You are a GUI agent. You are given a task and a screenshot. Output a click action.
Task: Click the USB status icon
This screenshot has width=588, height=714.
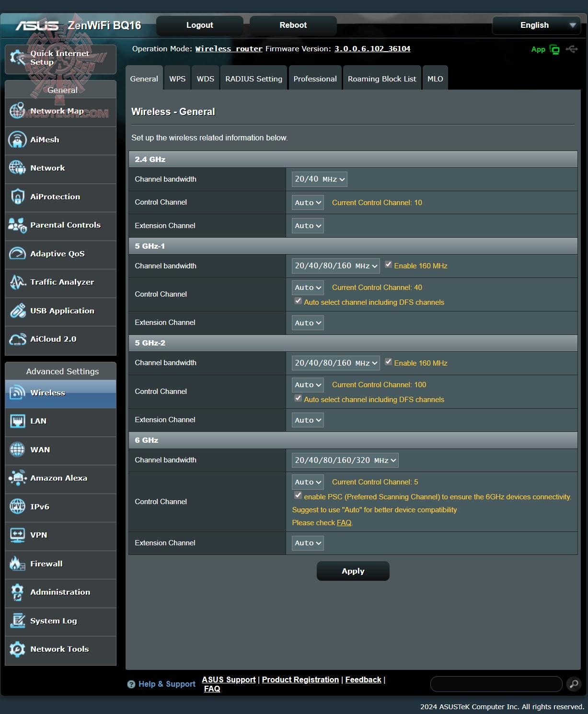[572, 49]
